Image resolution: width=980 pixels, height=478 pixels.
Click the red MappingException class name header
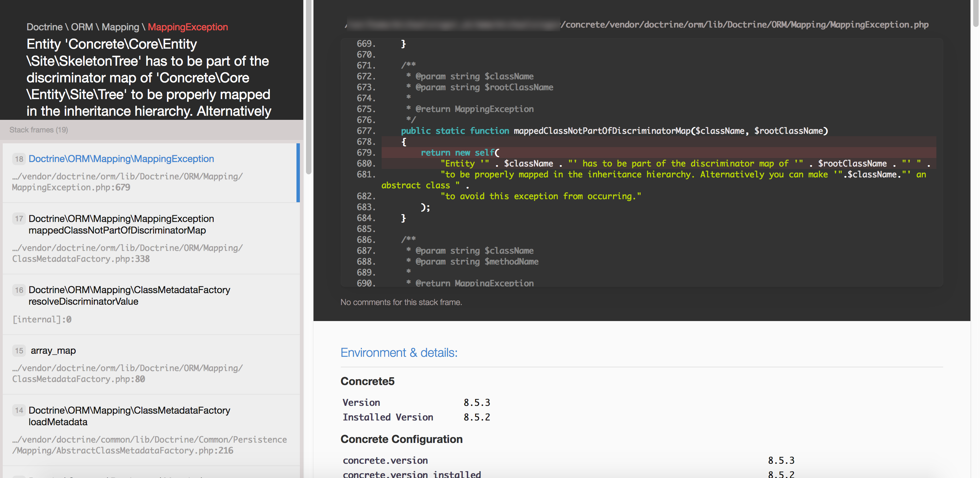(187, 27)
